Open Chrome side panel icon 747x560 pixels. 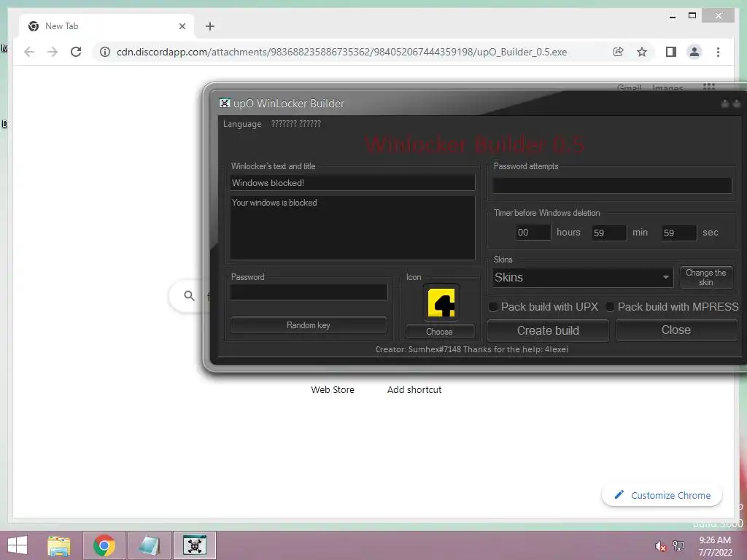coord(671,52)
